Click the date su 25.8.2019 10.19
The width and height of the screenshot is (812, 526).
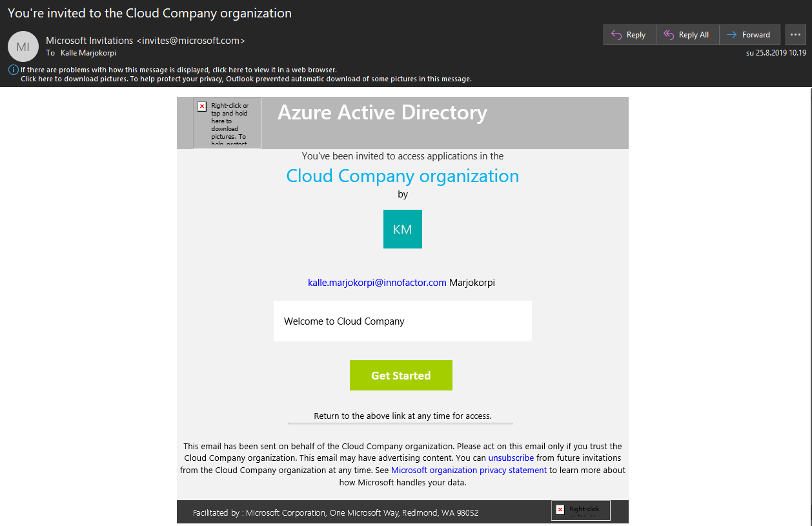pyautogui.click(x=776, y=53)
